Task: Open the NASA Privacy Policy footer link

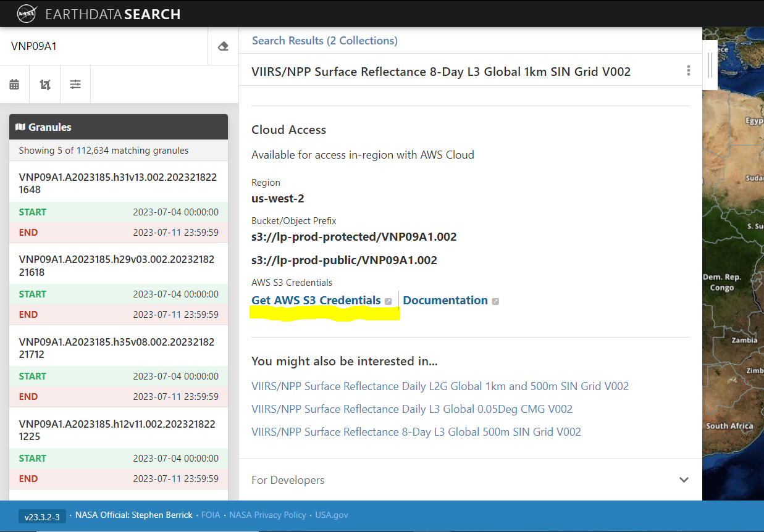Action: tap(267, 515)
